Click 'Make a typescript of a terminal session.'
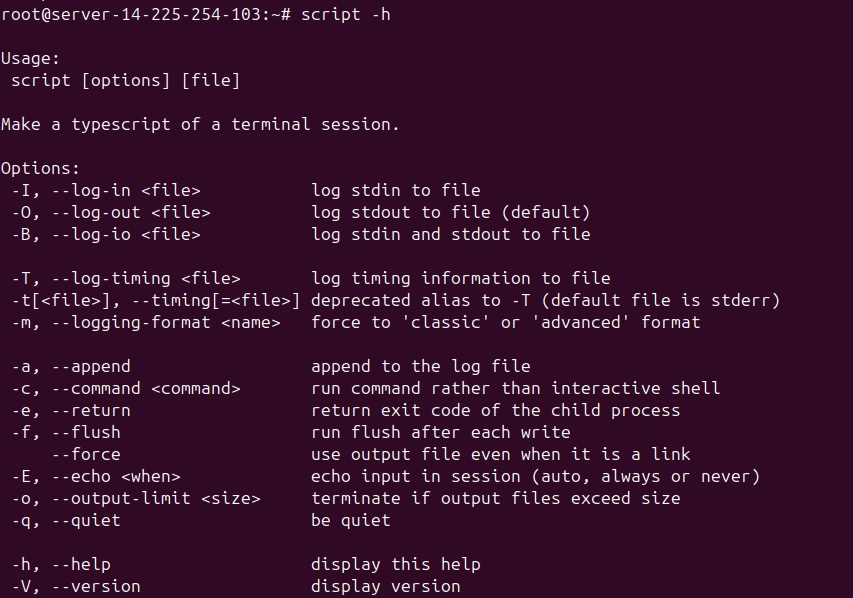This screenshot has width=853, height=598. pos(200,125)
